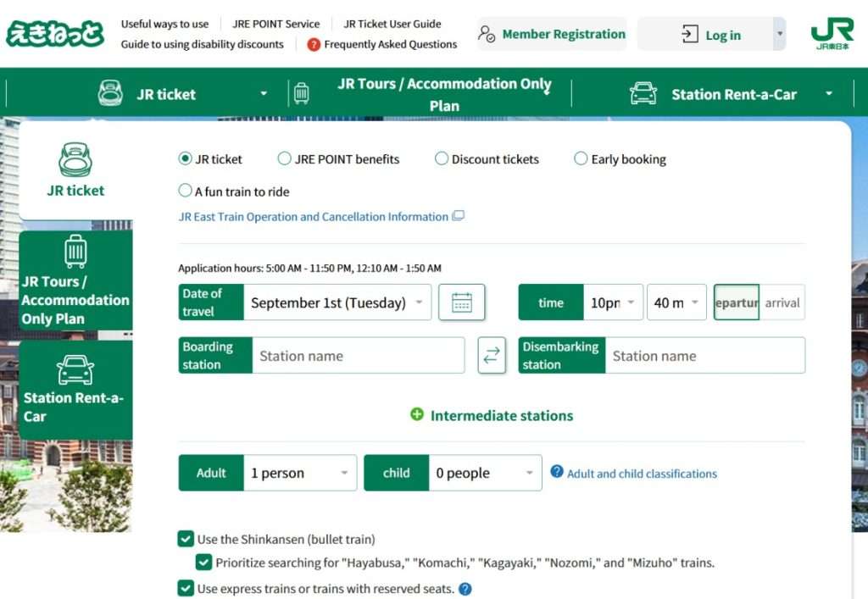The height and width of the screenshot is (599, 868).
Task: Open the Adult 1 person dropdown
Action: pos(299,473)
